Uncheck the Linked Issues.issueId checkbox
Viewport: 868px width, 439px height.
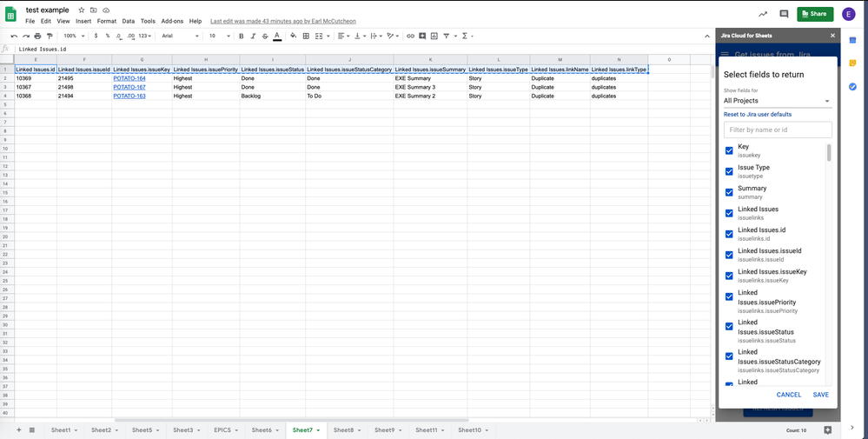point(729,255)
